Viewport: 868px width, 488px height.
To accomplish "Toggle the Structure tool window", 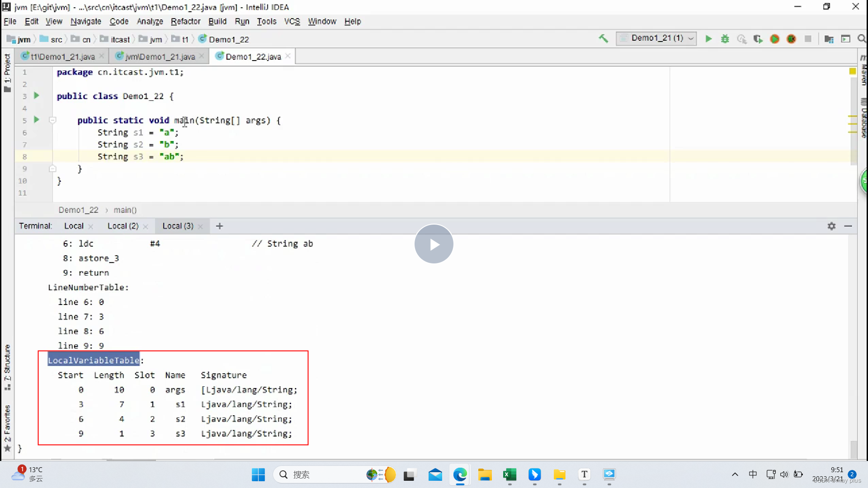I will tap(7, 367).
